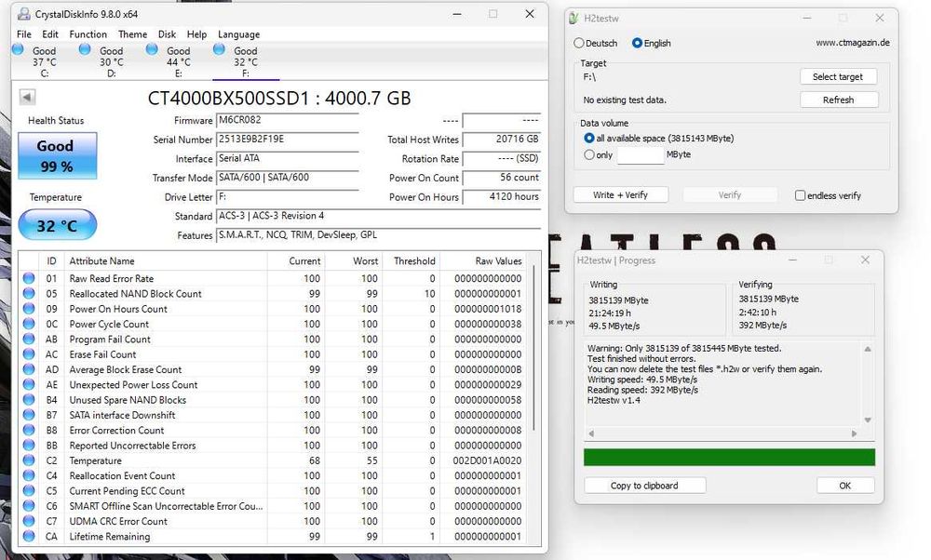Click Total Host Writes value 20716 GB
Viewport: 931px width, 560px height.
pos(502,140)
